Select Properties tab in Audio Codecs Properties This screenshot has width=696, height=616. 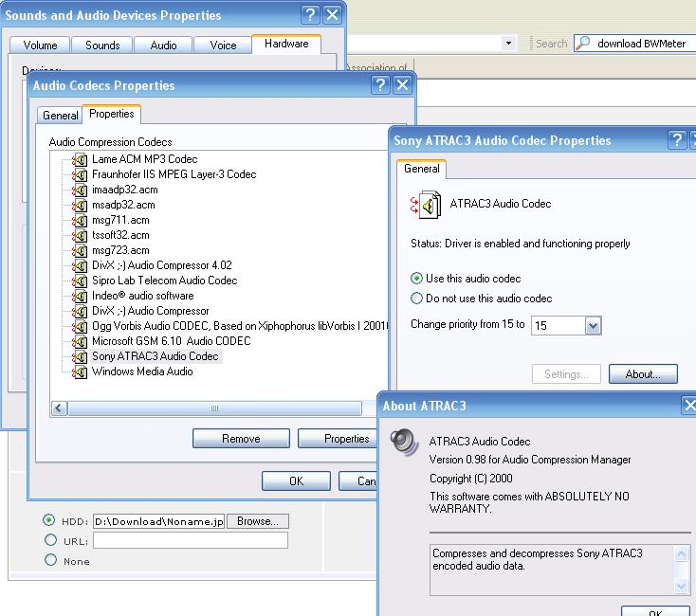tap(111, 114)
